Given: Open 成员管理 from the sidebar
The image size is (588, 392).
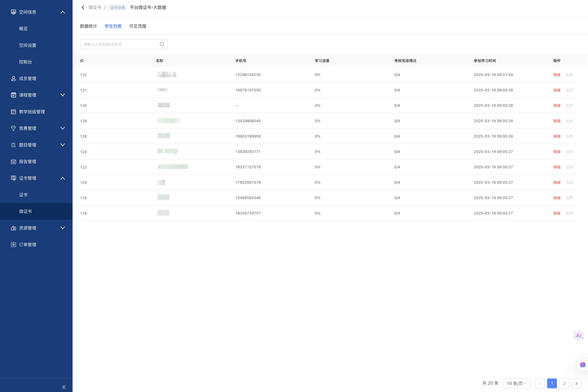Looking at the screenshot, I should 28,78.
